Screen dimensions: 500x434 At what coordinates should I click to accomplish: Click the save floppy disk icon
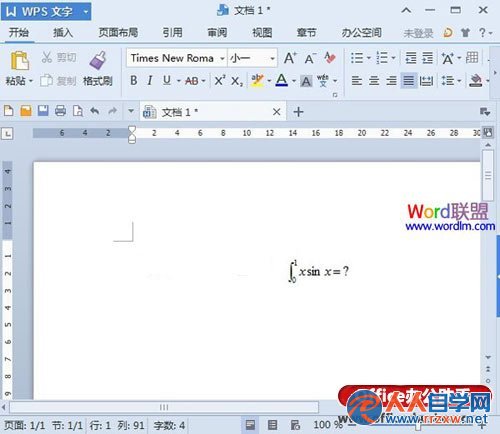click(43, 110)
